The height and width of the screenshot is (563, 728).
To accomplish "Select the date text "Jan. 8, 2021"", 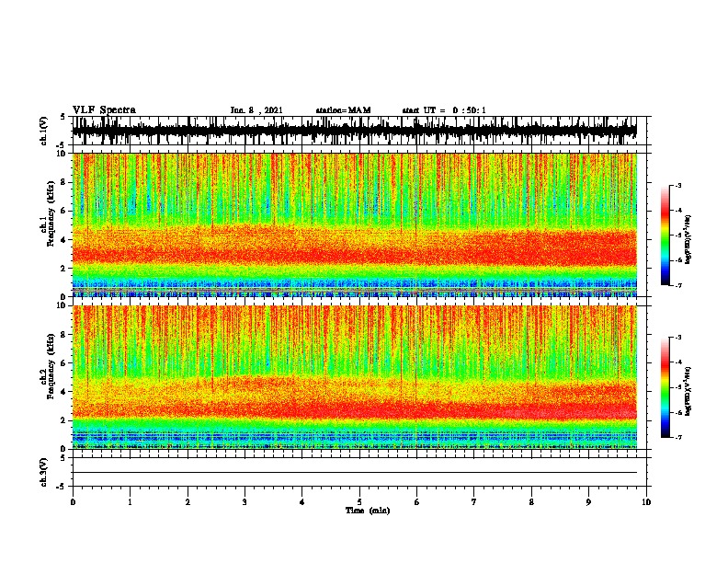I will click(x=256, y=110).
